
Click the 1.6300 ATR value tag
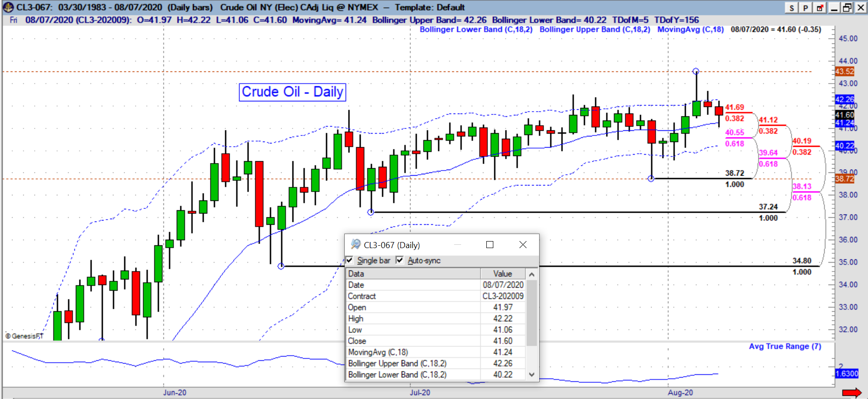[x=847, y=373]
